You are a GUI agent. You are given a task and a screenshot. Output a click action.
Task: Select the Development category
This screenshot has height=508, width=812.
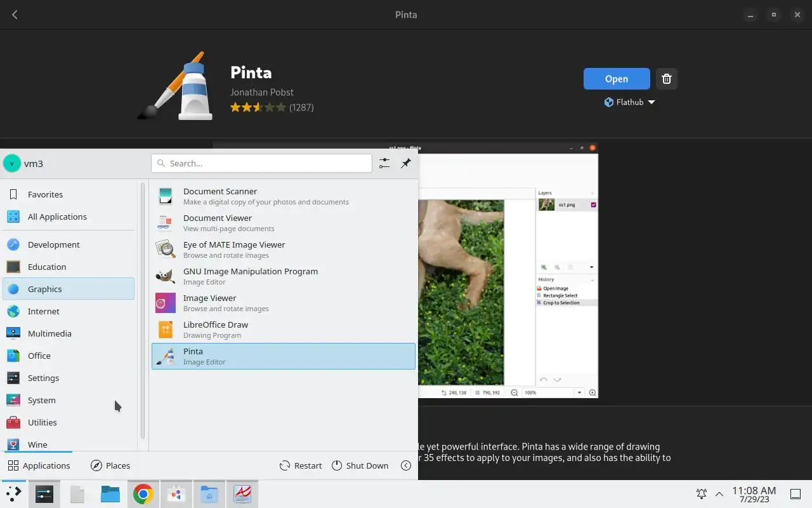click(x=69, y=244)
